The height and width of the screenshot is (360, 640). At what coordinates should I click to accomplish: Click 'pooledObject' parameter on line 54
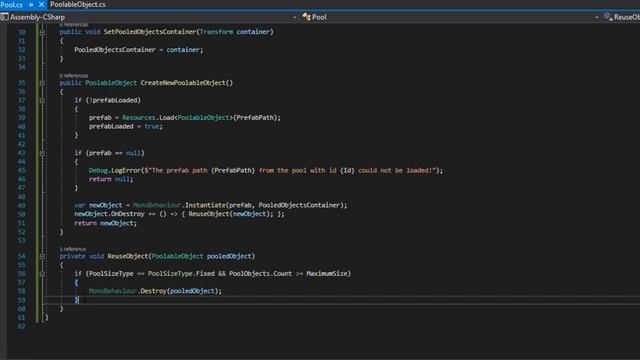[x=229, y=256]
